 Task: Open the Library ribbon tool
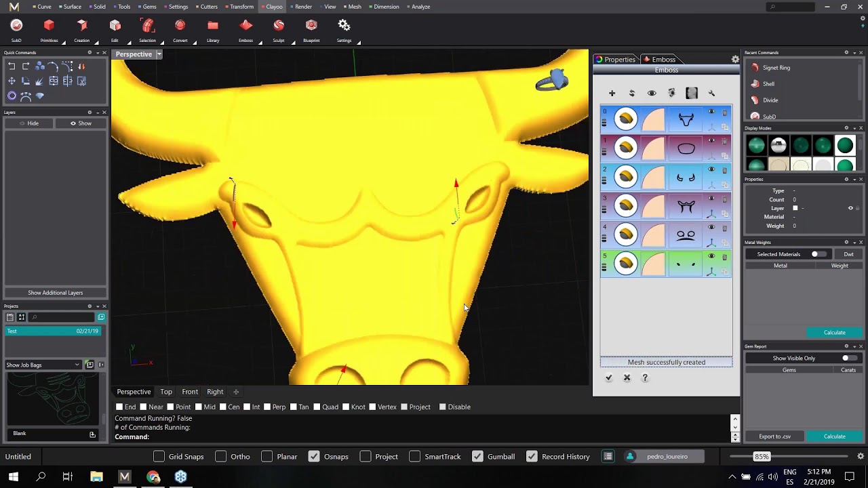click(x=213, y=26)
